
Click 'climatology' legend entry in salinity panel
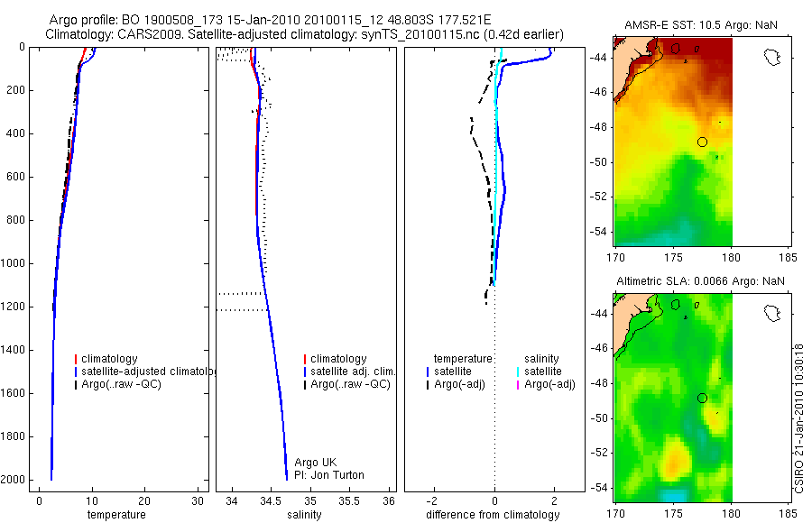(338, 359)
